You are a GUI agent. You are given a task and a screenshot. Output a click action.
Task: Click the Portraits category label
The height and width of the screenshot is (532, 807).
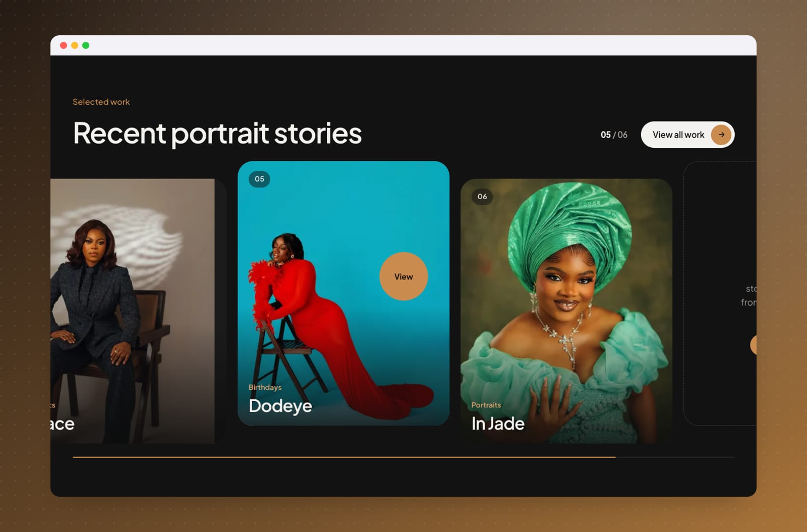click(x=486, y=405)
